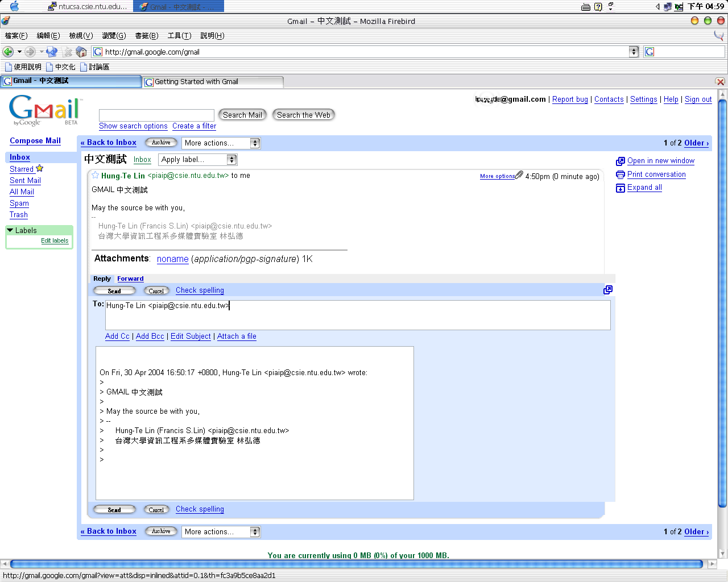
Task: Open the 檢視(V) menu
Action: pyautogui.click(x=81, y=36)
